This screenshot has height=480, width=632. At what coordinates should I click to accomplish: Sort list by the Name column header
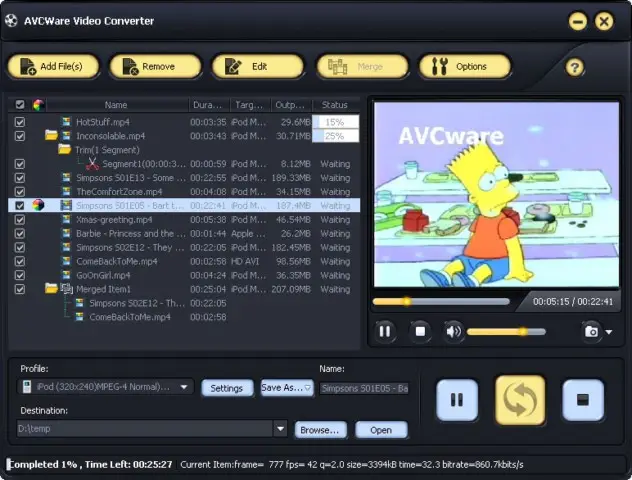pyautogui.click(x=116, y=105)
